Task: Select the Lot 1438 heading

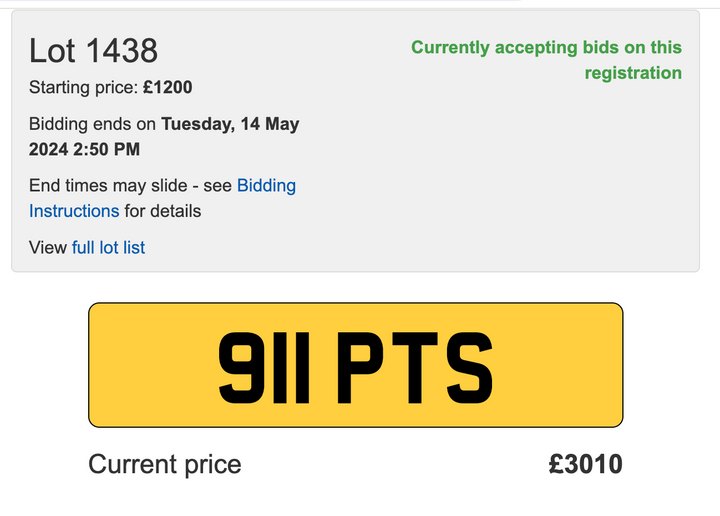Action: click(x=93, y=50)
